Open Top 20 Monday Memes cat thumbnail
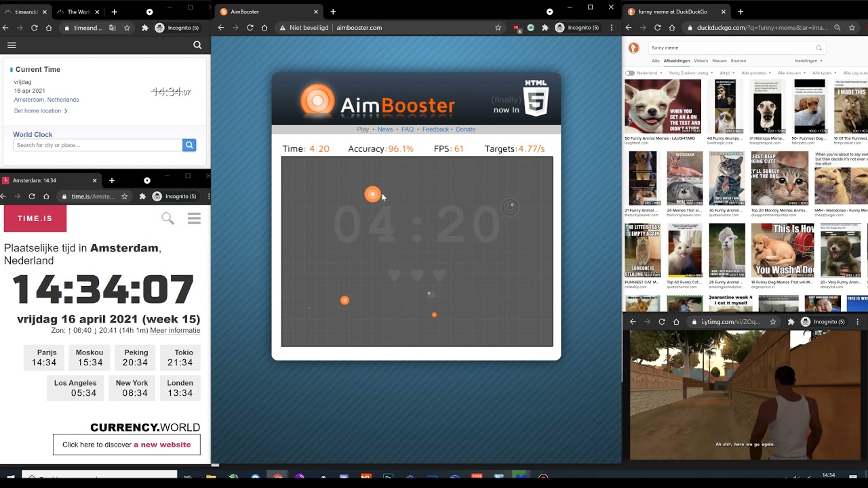868x488 pixels. (780, 178)
